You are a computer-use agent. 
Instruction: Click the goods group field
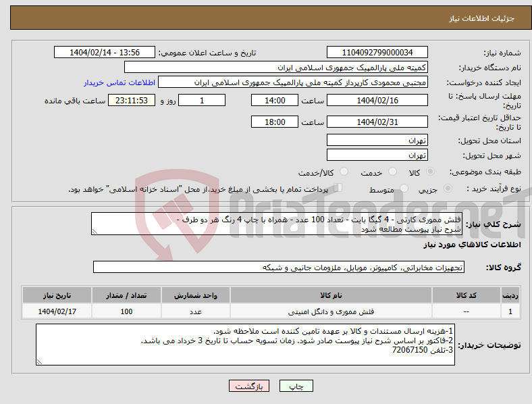tap(279, 267)
